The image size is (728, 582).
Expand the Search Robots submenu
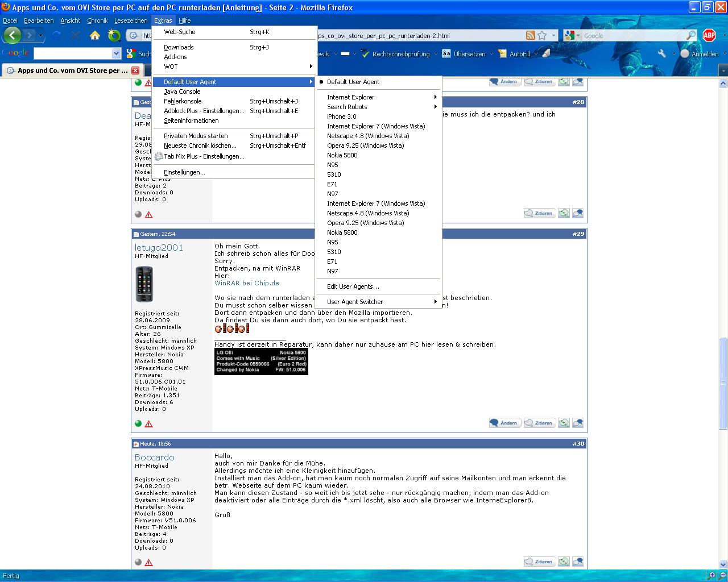click(378, 107)
